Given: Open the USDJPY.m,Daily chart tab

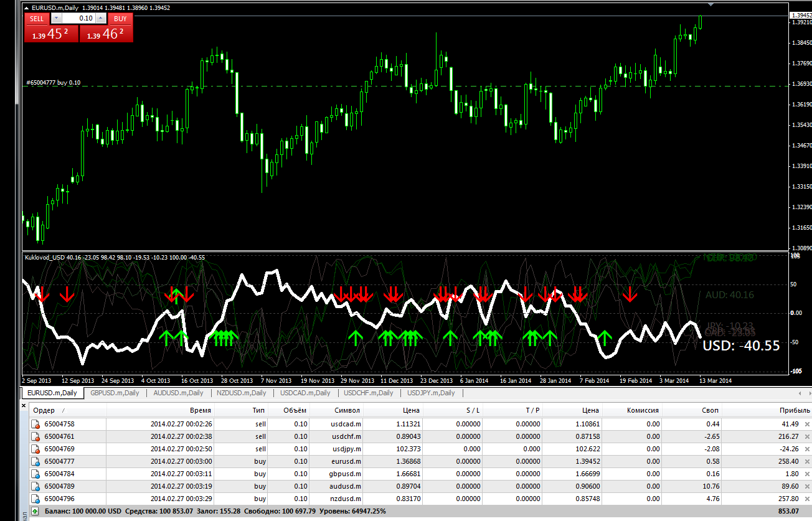Looking at the screenshot, I should point(431,393).
